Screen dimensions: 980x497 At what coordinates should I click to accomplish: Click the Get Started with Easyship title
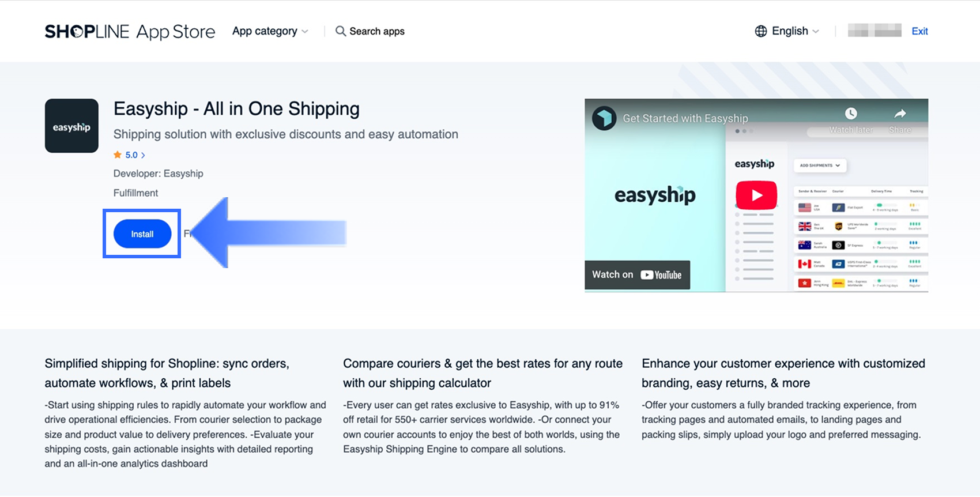click(x=685, y=118)
